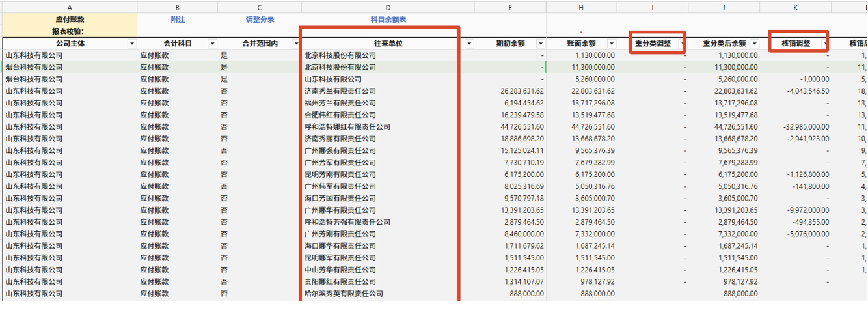Open the 合并范围内 filter dropdown
The image size is (868, 321).
pos(296,44)
